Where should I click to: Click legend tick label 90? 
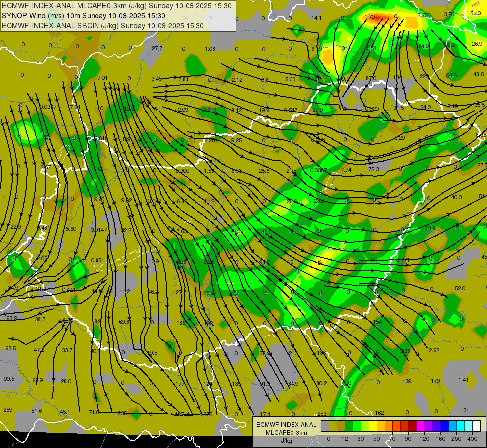click(x=408, y=439)
